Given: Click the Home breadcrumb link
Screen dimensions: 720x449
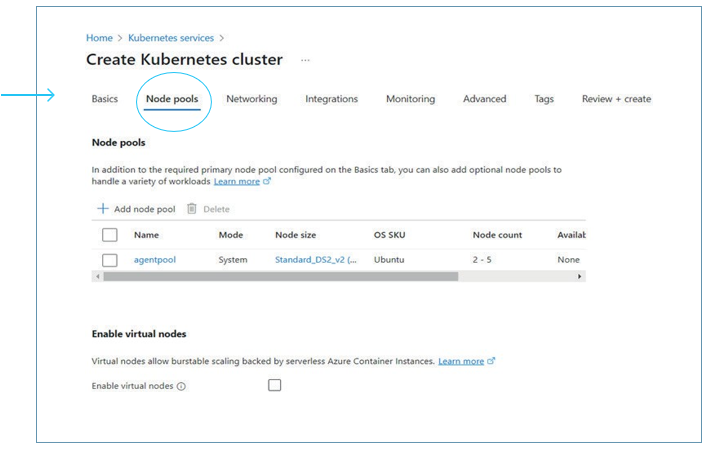Looking at the screenshot, I should [99, 38].
